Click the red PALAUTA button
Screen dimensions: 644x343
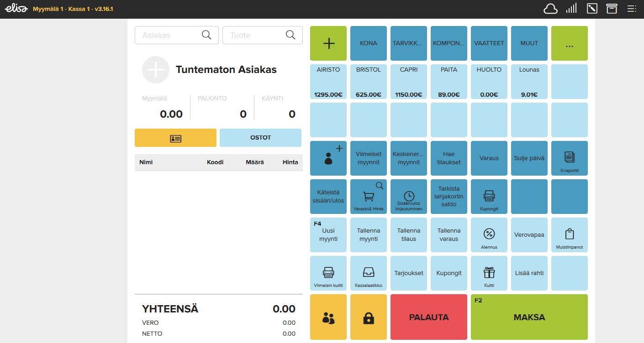(x=429, y=317)
